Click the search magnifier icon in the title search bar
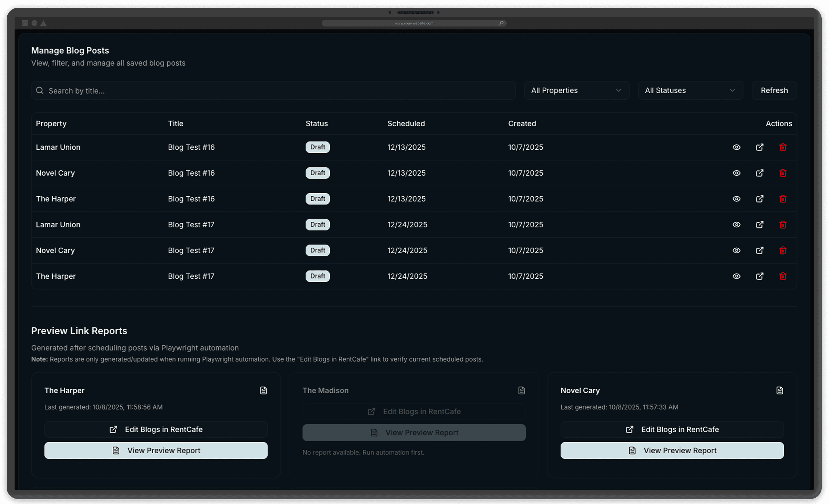The image size is (829, 504). tap(39, 90)
